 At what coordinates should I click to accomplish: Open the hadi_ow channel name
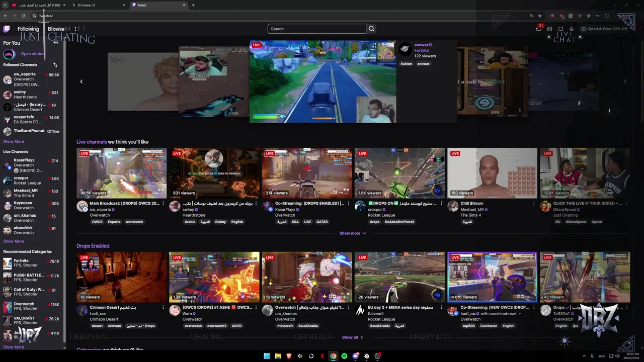click(469, 314)
